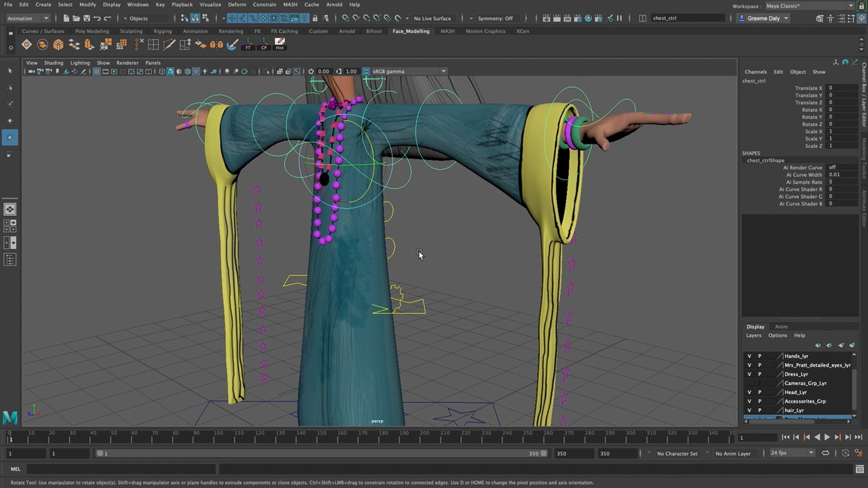Click the Select tool arrow in toolbox
This screenshot has width=868, height=488.
coord(10,71)
